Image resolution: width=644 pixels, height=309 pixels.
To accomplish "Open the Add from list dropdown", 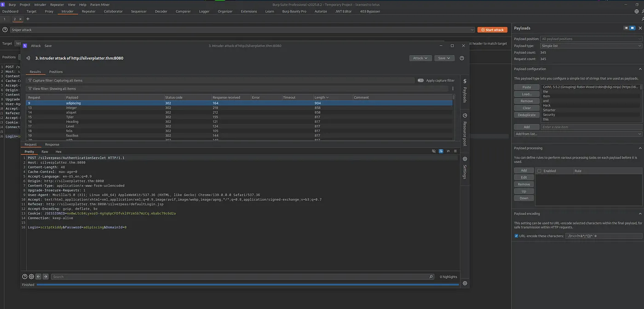I will tap(578, 134).
